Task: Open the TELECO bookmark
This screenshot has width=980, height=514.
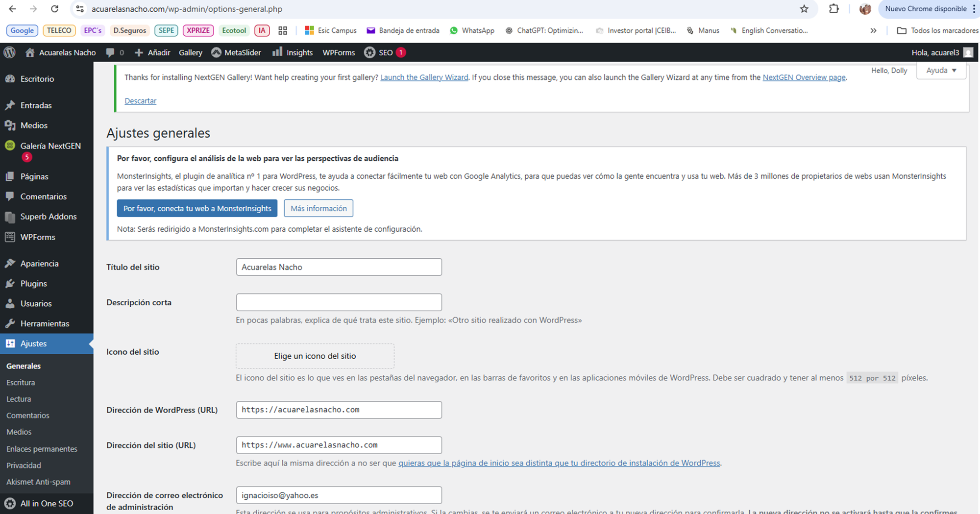Action: (x=59, y=30)
